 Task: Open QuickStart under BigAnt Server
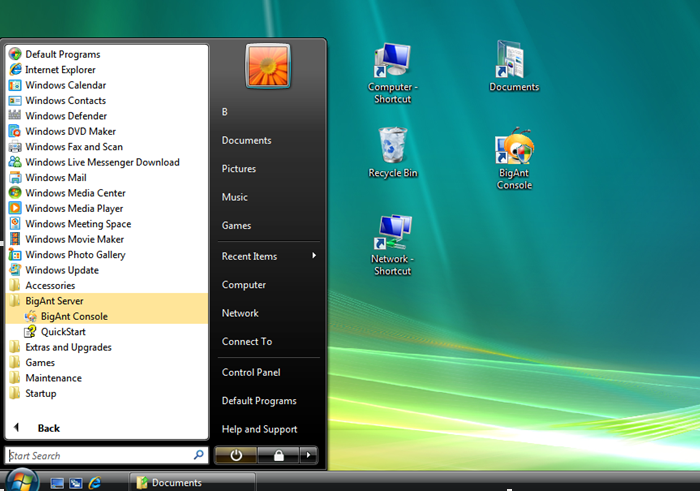(107, 332)
